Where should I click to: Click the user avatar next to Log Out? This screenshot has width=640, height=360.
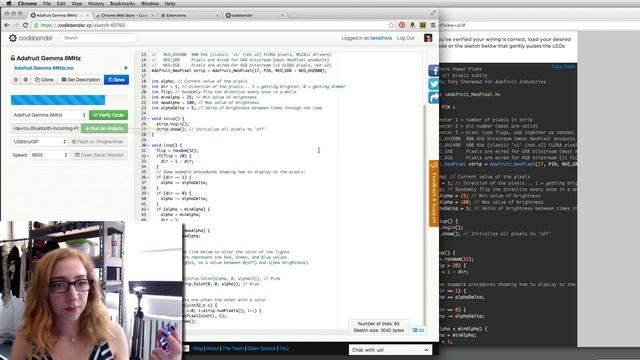428,38
